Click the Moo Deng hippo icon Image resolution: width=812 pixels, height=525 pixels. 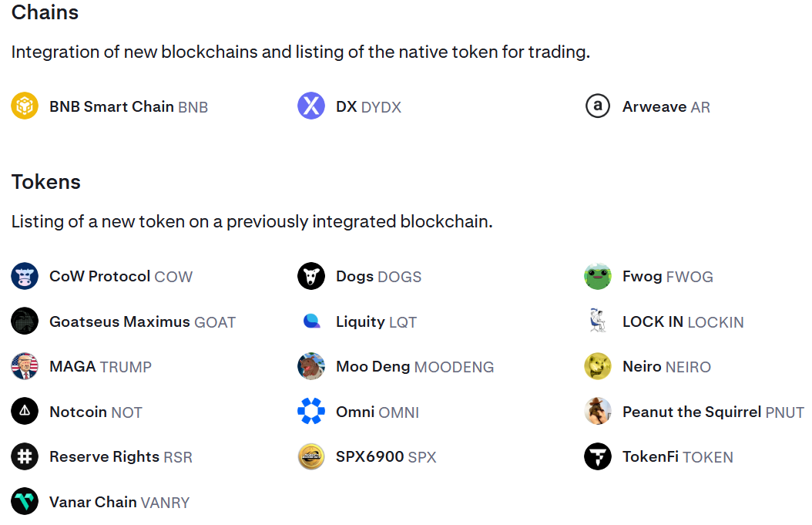pos(311,366)
